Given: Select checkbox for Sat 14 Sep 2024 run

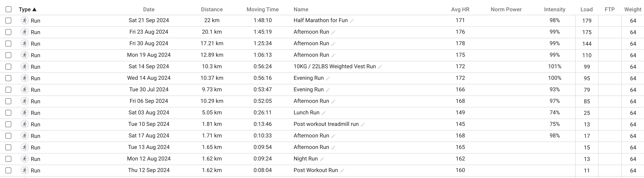Looking at the screenshot, I should pyautogui.click(x=9, y=67).
